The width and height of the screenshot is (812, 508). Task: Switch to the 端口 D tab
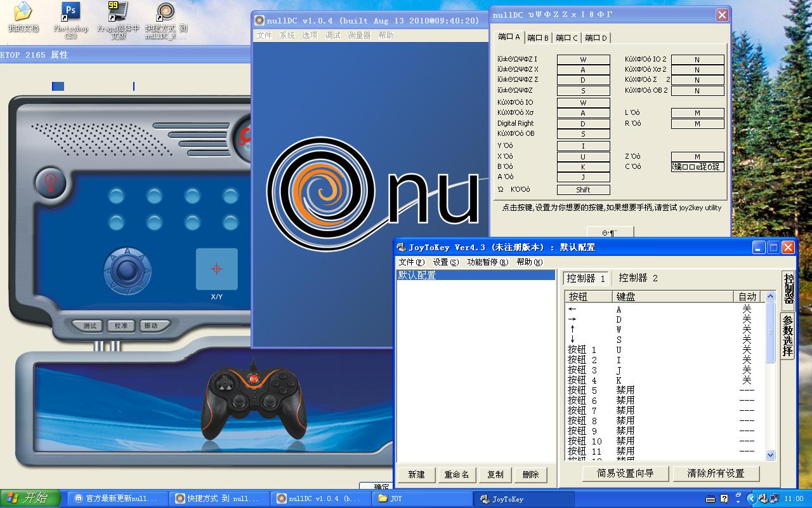point(596,38)
